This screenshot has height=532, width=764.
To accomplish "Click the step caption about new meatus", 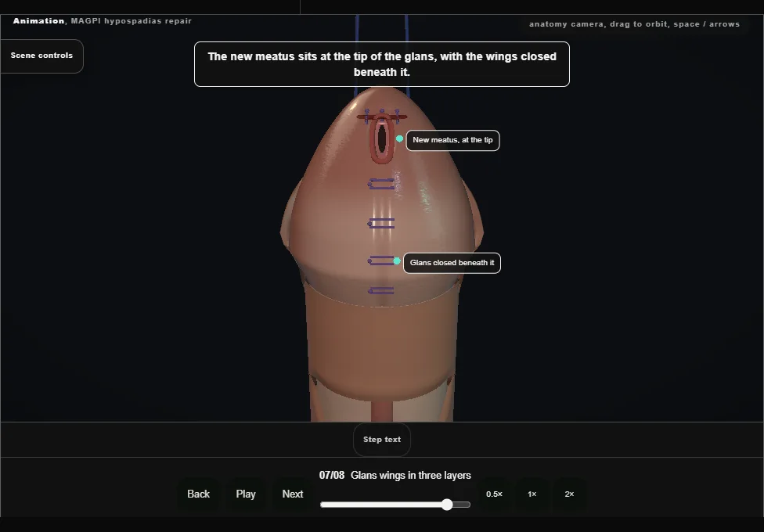I will click(382, 64).
